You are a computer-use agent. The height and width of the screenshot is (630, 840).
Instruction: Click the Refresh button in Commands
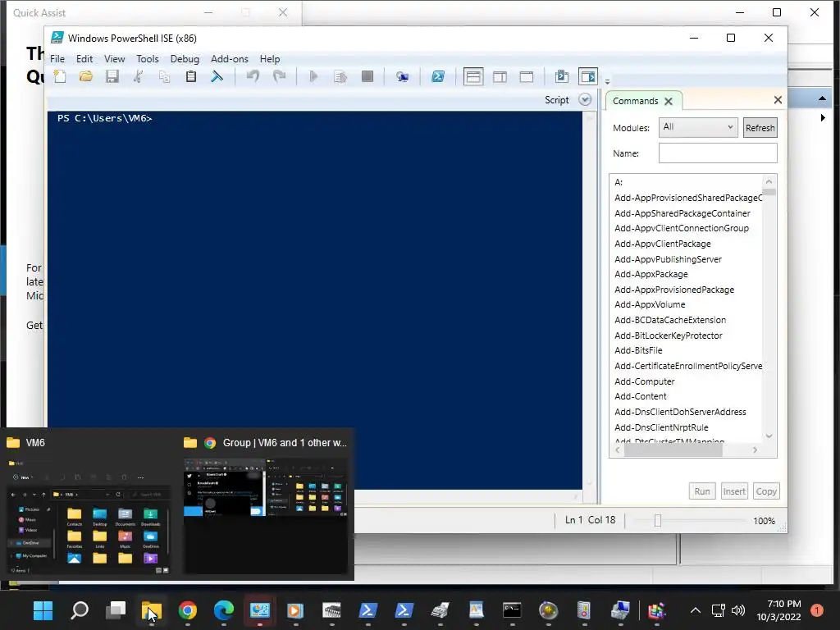(760, 128)
